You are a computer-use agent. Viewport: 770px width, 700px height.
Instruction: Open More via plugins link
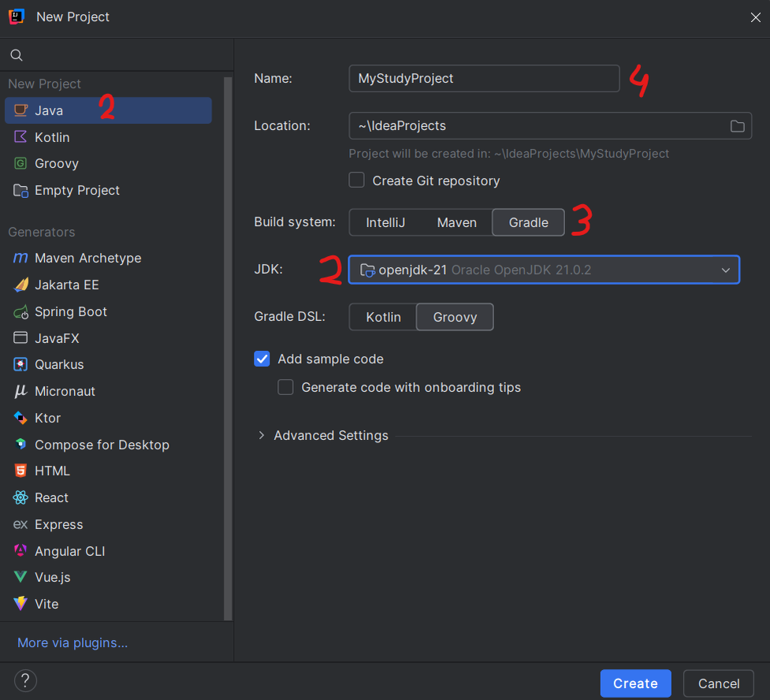click(x=73, y=642)
